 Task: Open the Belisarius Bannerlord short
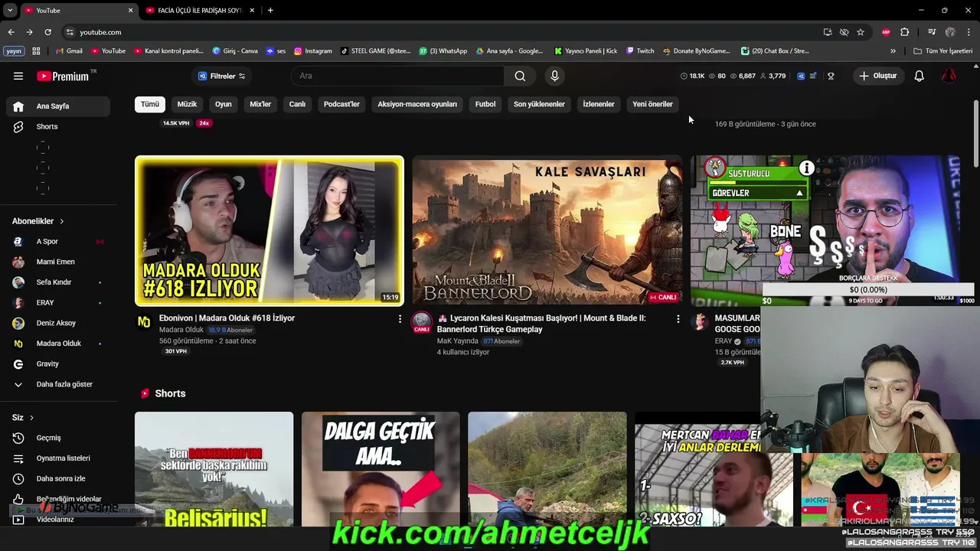tap(214, 469)
